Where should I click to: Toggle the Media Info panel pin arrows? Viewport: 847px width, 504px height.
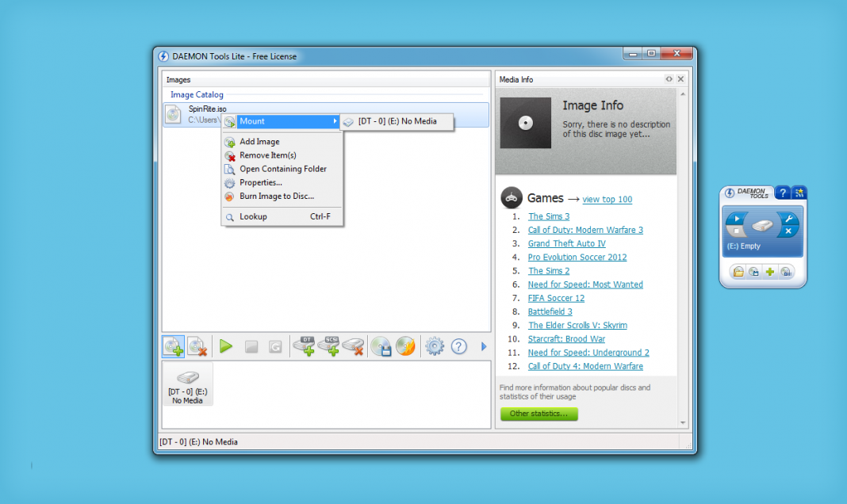click(669, 79)
